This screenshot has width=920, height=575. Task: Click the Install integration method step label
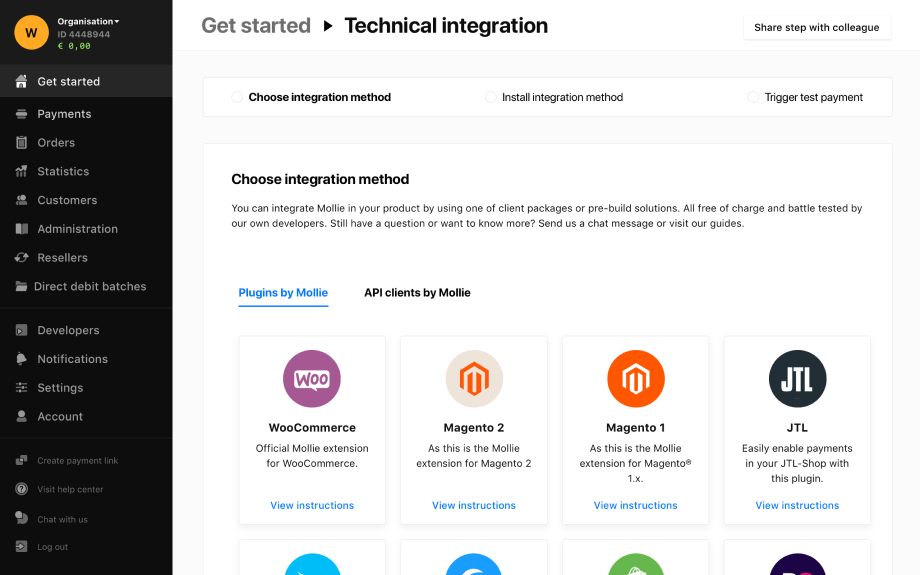click(562, 97)
